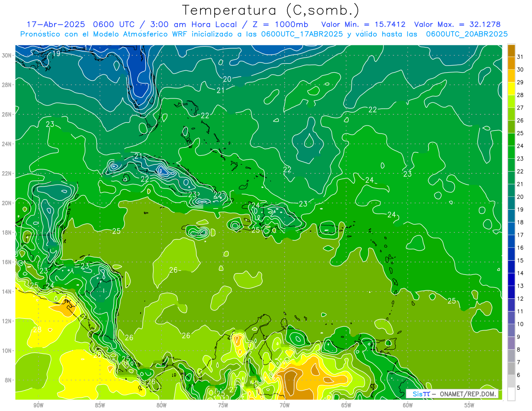
Task: Click longitude axis label 65W
Action: (346, 405)
